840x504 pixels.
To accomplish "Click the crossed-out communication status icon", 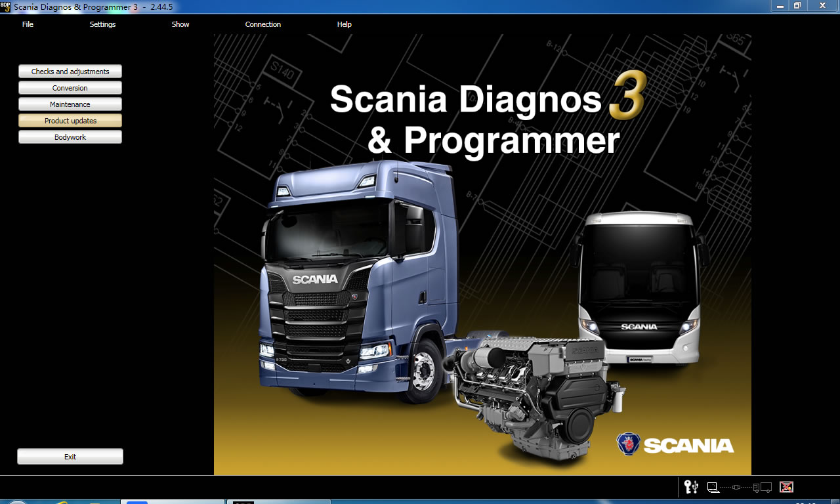I will click(x=786, y=488).
